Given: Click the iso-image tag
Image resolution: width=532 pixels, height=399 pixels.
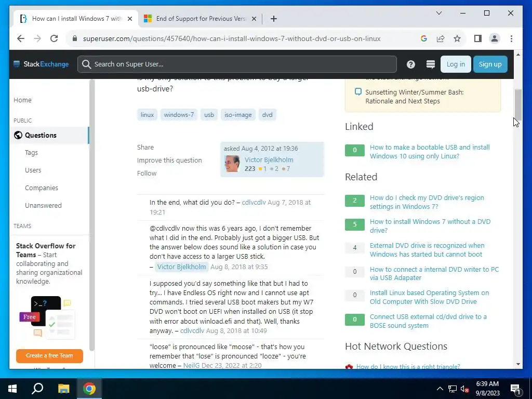Looking at the screenshot, I should tap(238, 115).
